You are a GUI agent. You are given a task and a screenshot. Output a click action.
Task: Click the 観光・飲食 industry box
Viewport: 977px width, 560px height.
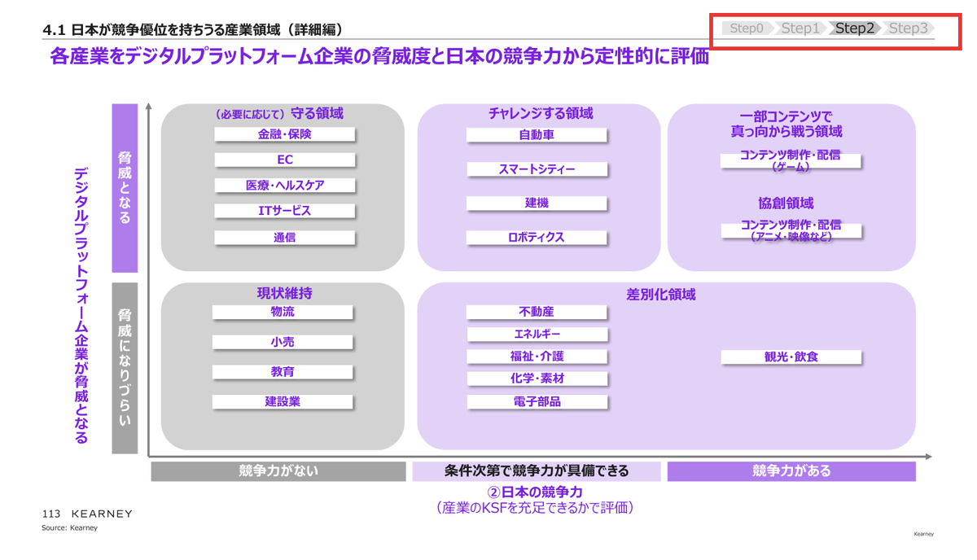791,357
